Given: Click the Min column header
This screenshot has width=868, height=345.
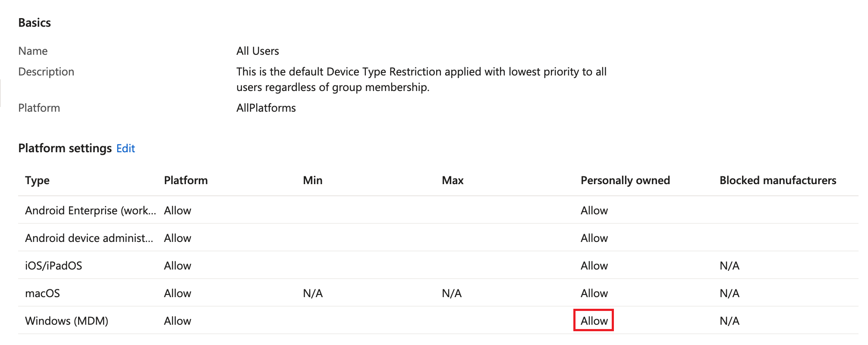Looking at the screenshot, I should point(312,180).
